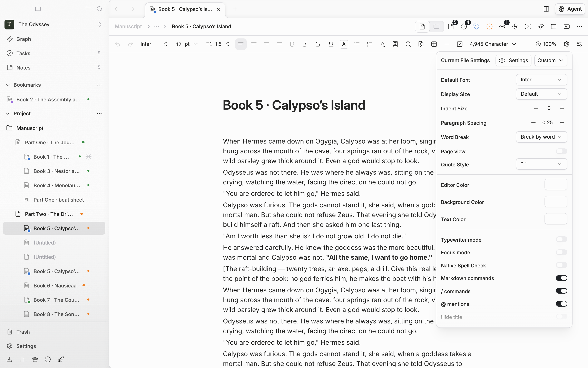Viewport: 588px width, 368px height.
Task: Apply underline formatting
Action: click(331, 44)
